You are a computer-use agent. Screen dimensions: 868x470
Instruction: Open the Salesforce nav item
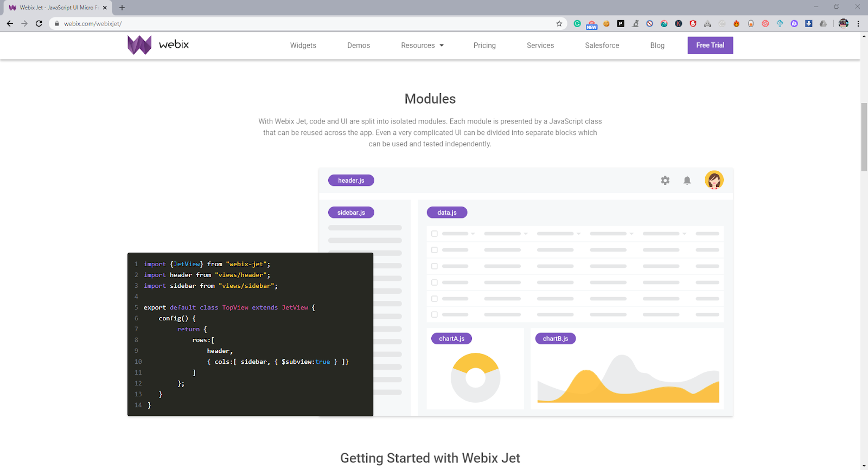[x=602, y=46]
